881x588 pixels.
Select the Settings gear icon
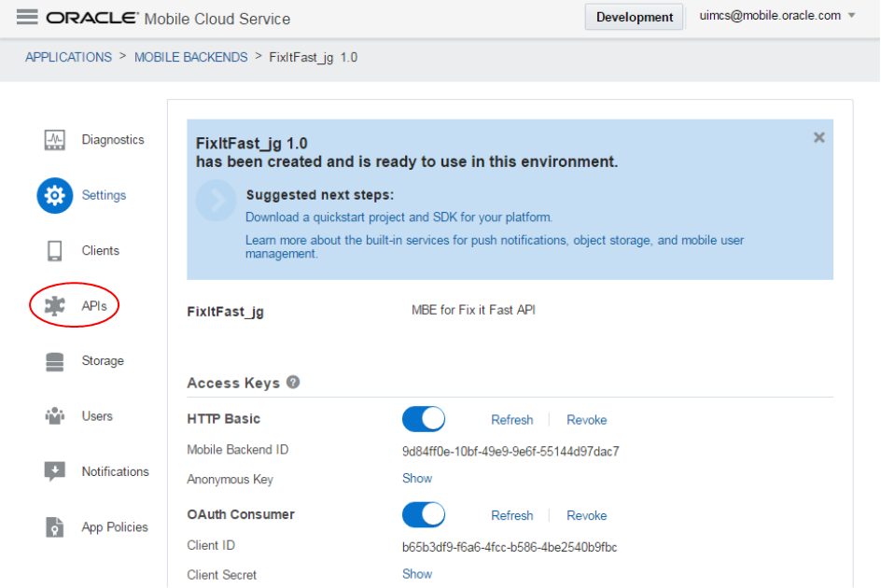54,195
